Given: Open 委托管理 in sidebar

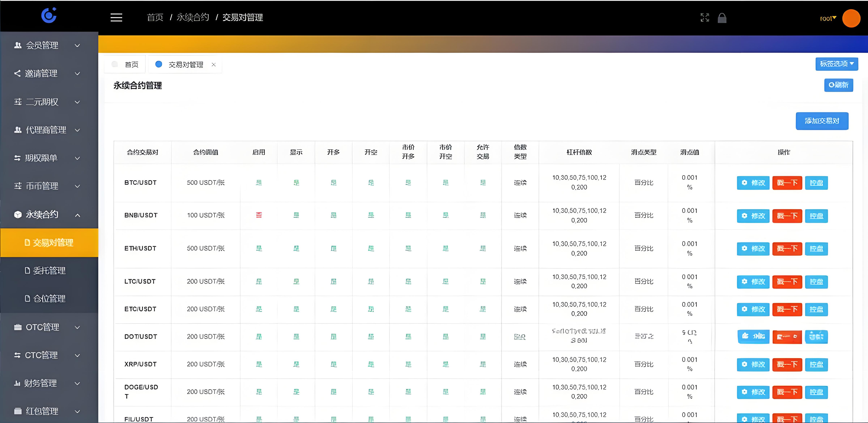Looking at the screenshot, I should [x=49, y=271].
